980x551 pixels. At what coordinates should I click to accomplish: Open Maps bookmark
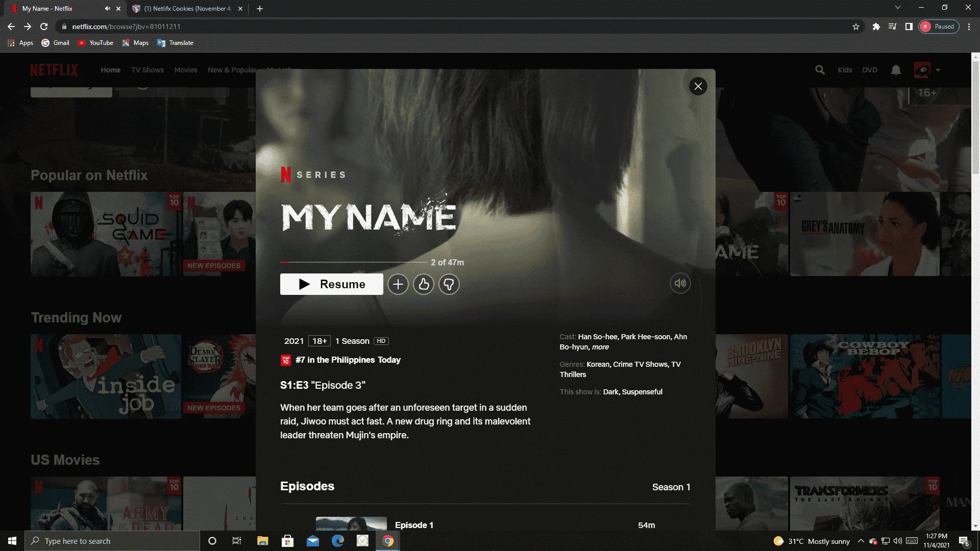[135, 43]
